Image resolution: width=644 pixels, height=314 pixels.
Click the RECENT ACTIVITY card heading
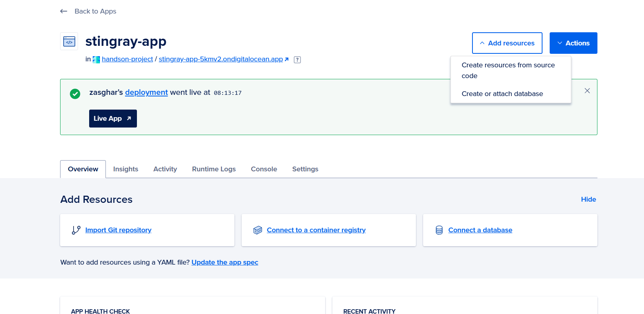pyautogui.click(x=369, y=311)
